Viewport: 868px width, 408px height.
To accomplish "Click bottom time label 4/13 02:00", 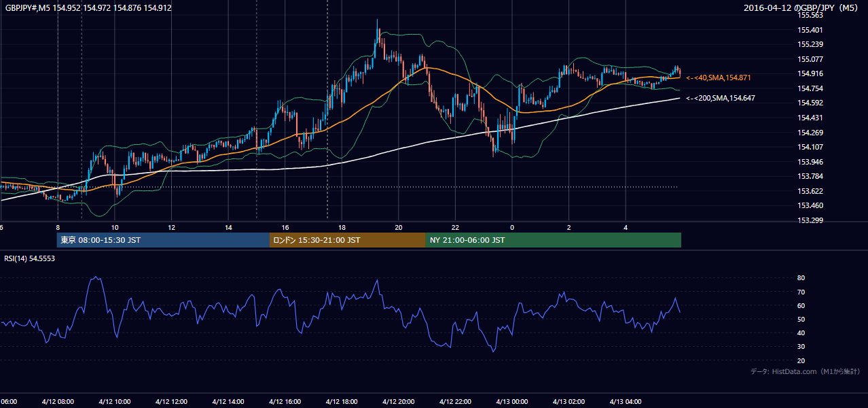I will [568, 402].
